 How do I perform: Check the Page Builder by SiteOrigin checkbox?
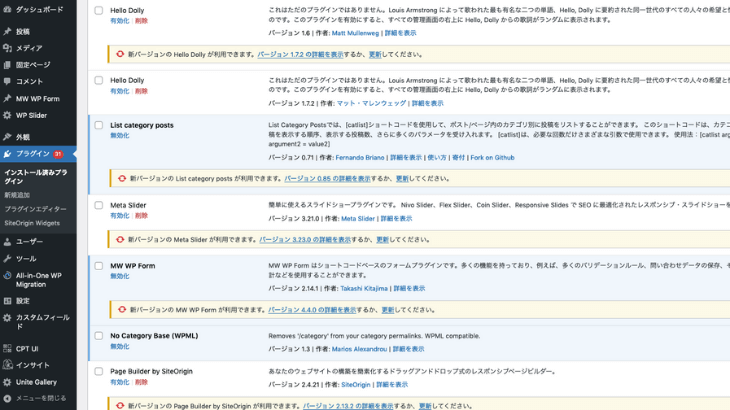[99, 371]
